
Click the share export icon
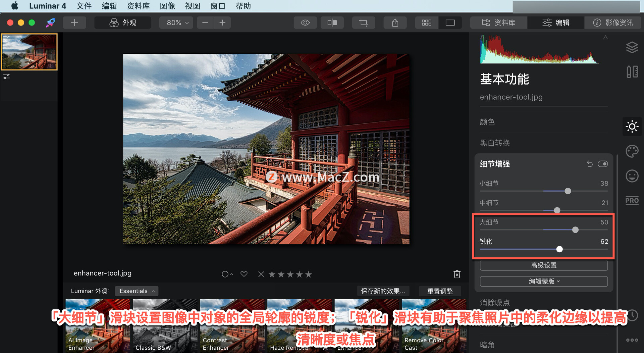(395, 22)
